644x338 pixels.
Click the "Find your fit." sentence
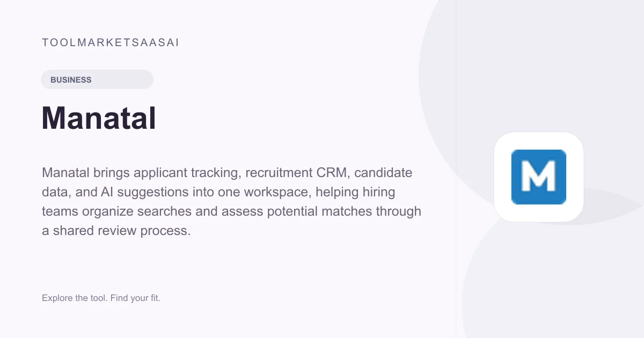[x=136, y=298]
